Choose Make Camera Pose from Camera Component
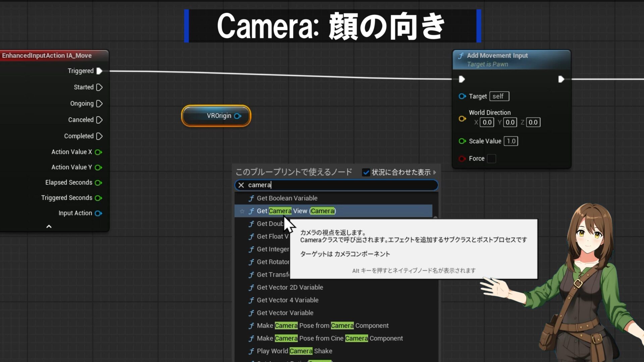The width and height of the screenshot is (644, 362). click(x=322, y=325)
